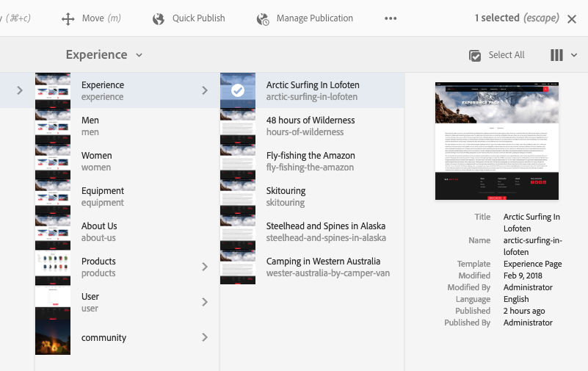Expand the Products folder chevron
This screenshot has width=588, height=371.
205,267
